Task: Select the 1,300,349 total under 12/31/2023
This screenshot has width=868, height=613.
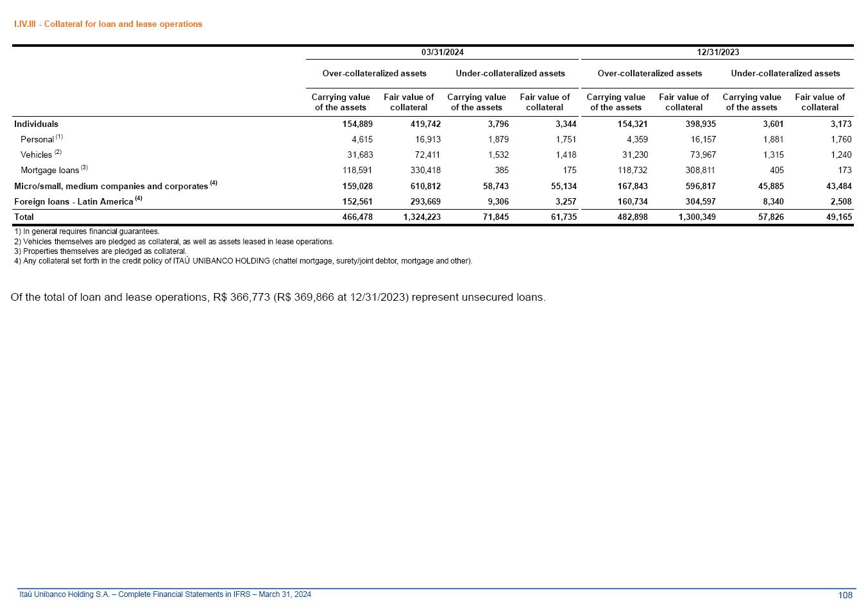Action: click(697, 217)
